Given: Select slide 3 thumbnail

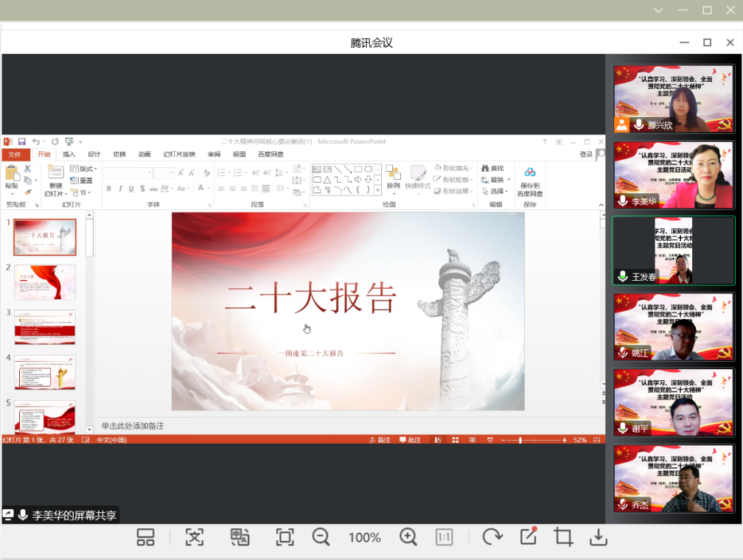Looking at the screenshot, I should (44, 327).
